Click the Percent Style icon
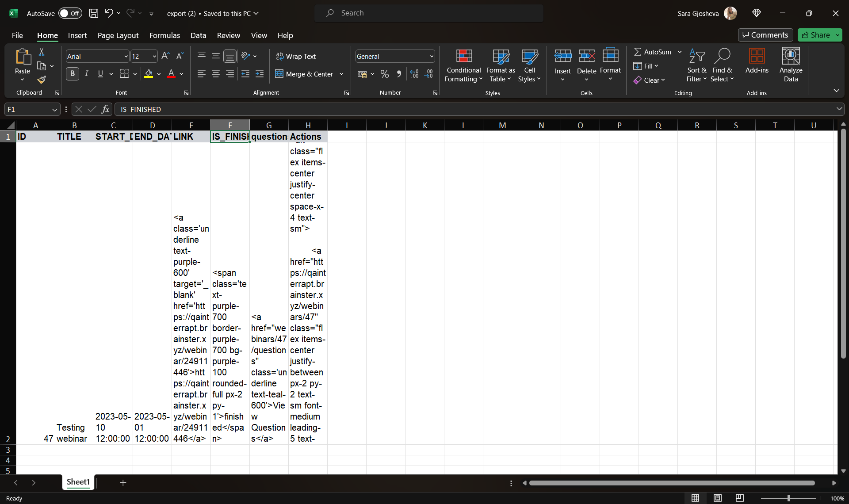The image size is (849, 504). tap(385, 74)
